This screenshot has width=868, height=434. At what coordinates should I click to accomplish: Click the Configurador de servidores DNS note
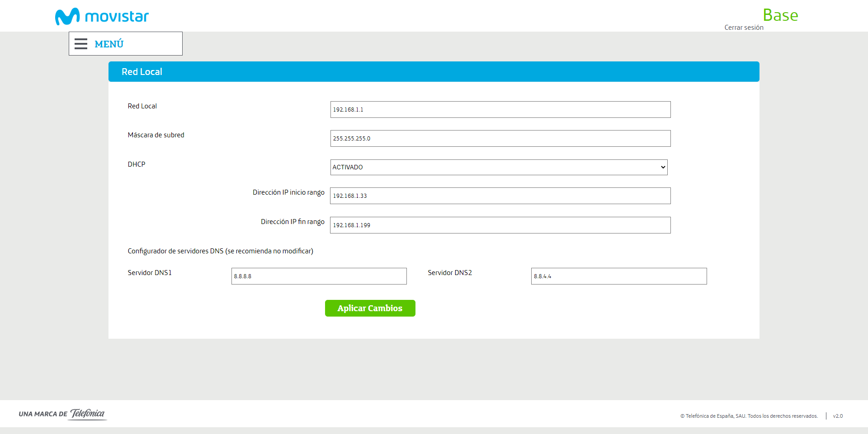220,251
